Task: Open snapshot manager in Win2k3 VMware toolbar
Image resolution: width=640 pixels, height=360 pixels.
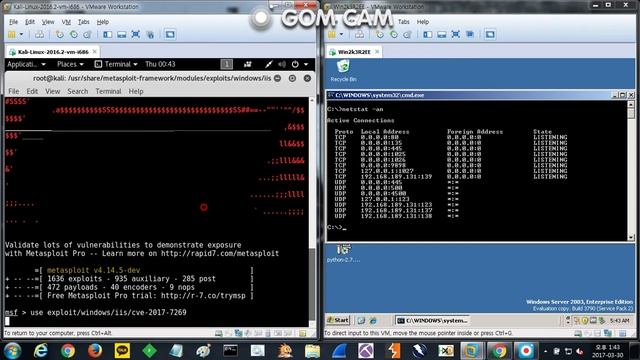Action: (407, 35)
